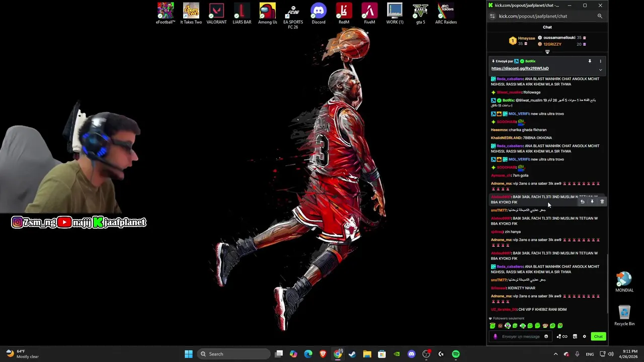Click the Heeemza username in chat
Image resolution: width=644 pixels, height=362 pixels.
499,130
